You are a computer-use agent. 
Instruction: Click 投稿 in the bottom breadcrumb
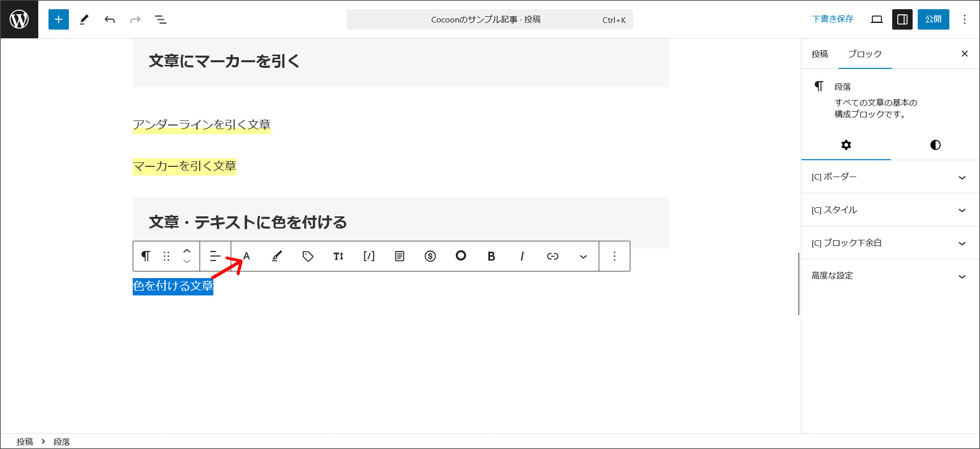[x=24, y=442]
